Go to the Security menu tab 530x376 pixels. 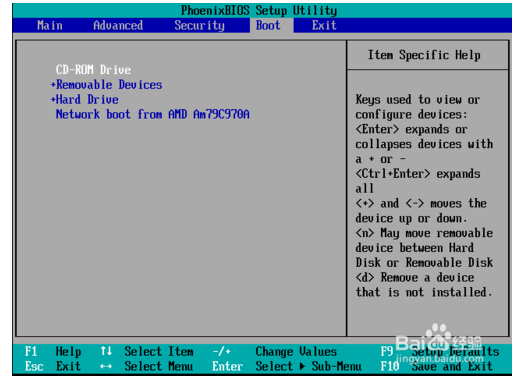pos(199,25)
